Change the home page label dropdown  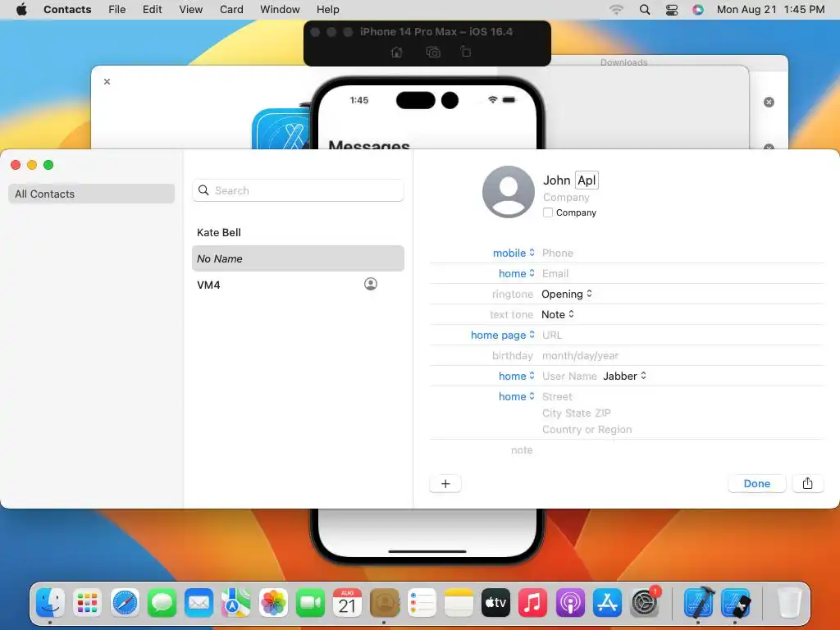pyautogui.click(x=503, y=335)
